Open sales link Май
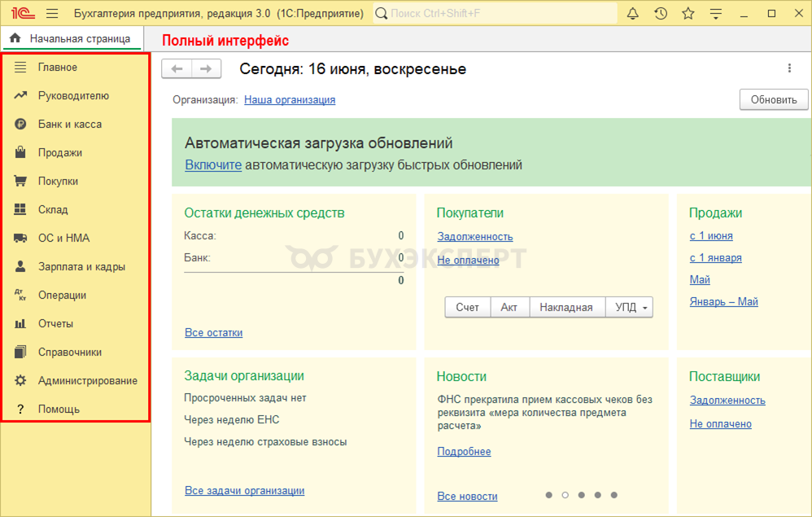The width and height of the screenshot is (812, 517). click(700, 280)
